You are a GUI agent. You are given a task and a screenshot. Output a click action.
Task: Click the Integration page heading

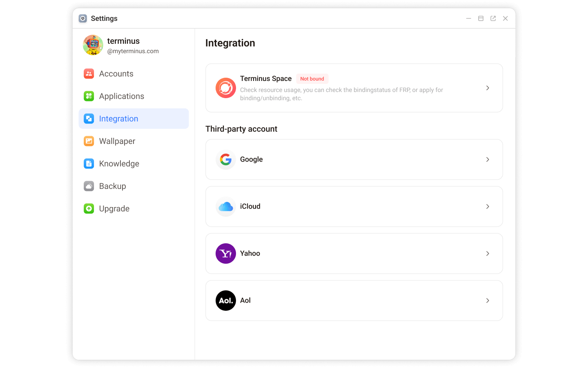[230, 43]
